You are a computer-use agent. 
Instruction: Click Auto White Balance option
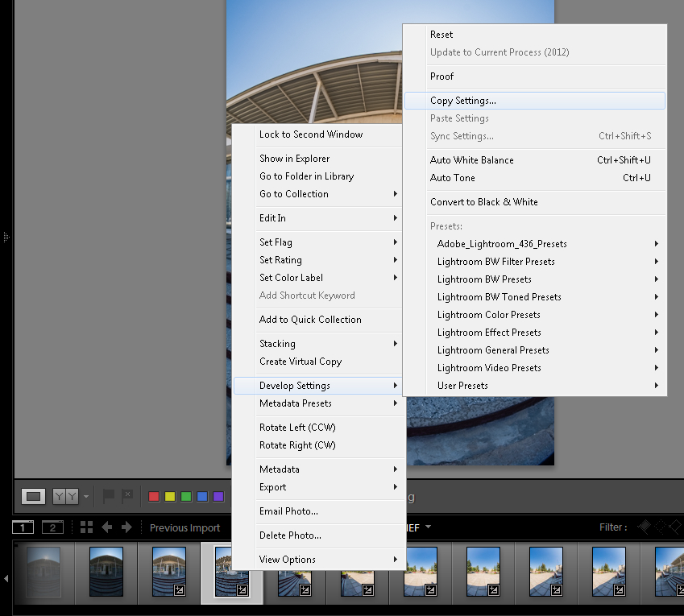coord(471,160)
